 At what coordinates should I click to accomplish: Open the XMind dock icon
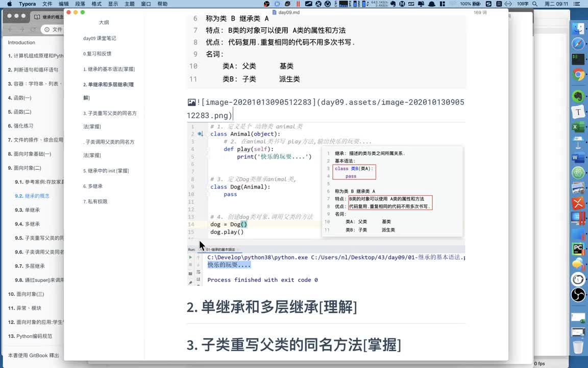(x=578, y=203)
